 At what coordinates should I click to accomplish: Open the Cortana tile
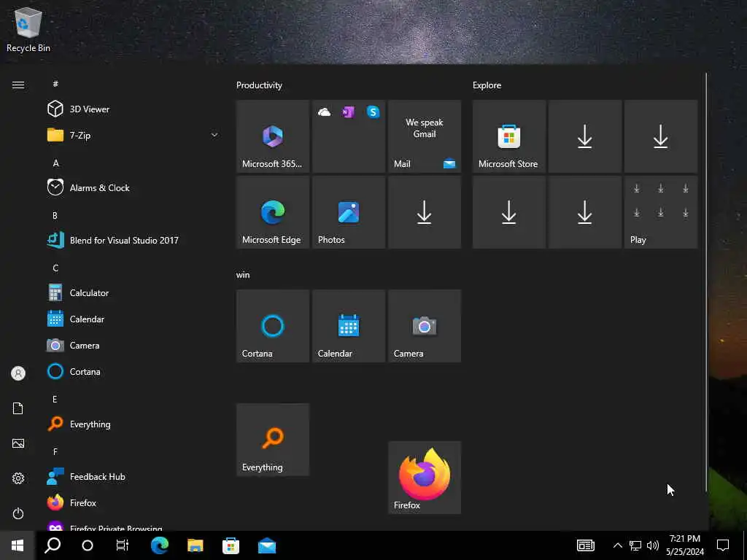tap(273, 326)
